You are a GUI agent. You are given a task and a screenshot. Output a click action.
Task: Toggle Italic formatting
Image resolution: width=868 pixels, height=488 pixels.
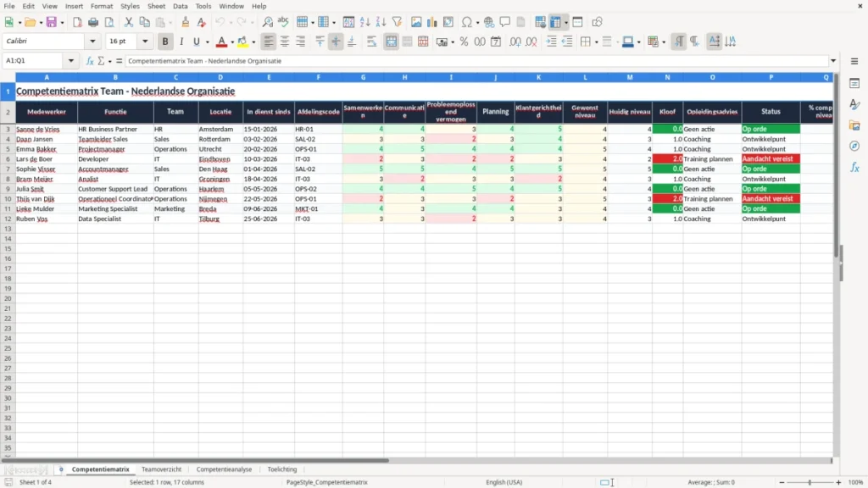tap(181, 42)
